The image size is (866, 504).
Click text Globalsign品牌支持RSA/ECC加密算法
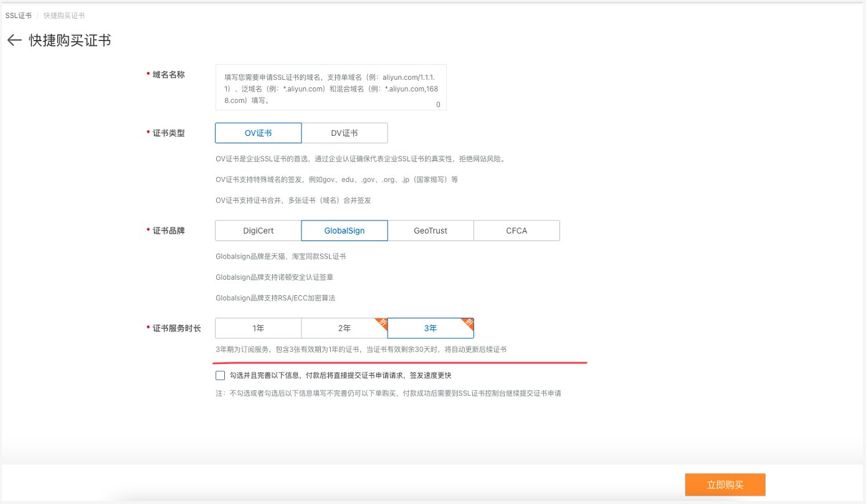coord(275,298)
